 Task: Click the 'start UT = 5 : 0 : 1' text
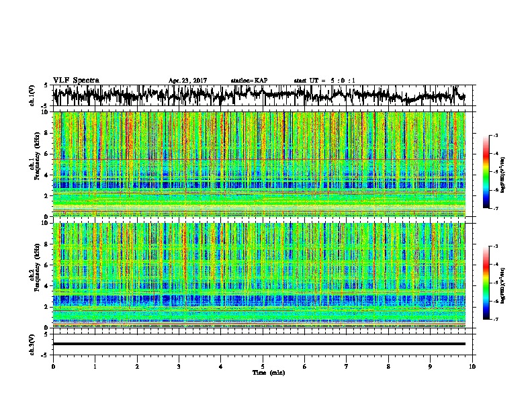pos(324,81)
